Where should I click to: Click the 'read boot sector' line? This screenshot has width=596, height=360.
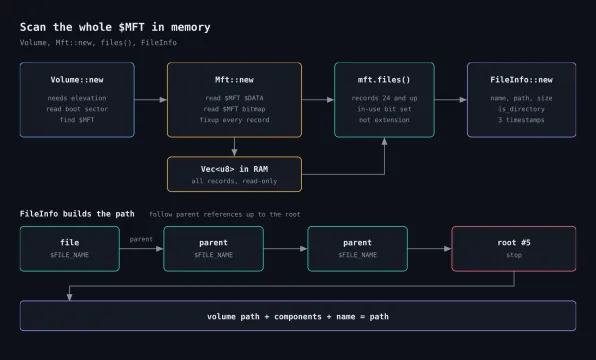point(77,109)
